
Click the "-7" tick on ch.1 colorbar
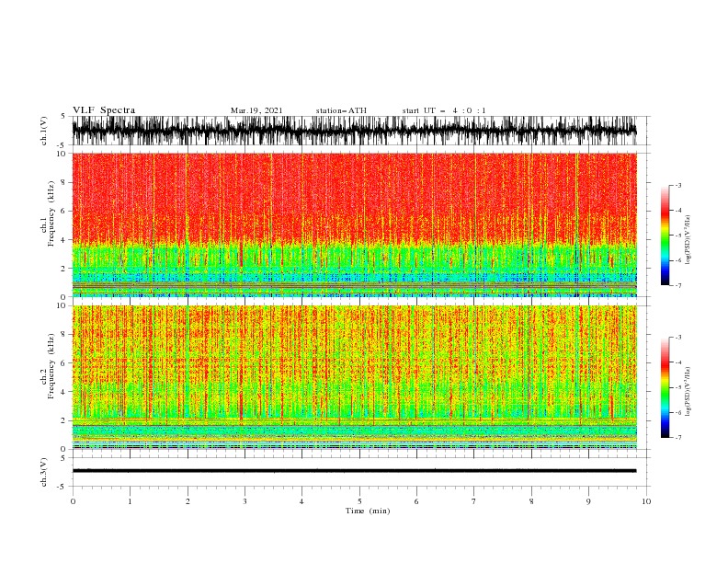click(x=678, y=286)
